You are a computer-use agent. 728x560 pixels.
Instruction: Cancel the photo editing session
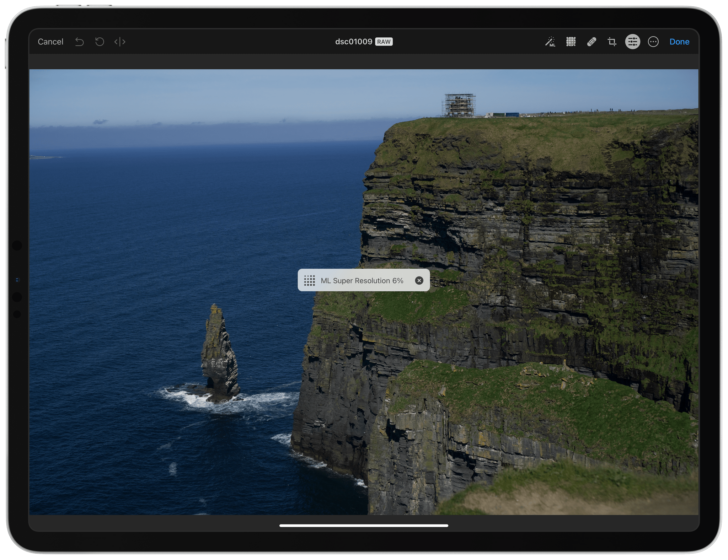(x=50, y=42)
